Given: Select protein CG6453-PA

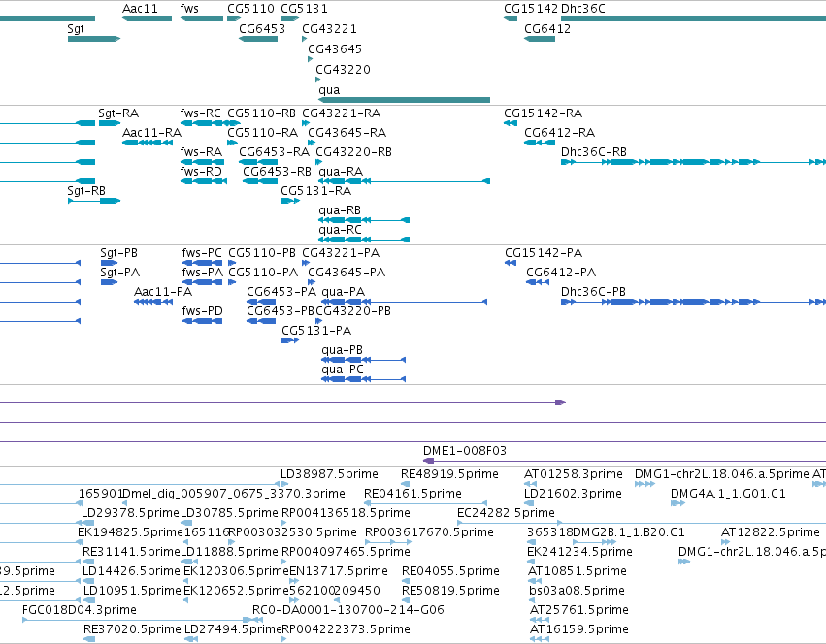Looking at the screenshot, I should (x=261, y=302).
